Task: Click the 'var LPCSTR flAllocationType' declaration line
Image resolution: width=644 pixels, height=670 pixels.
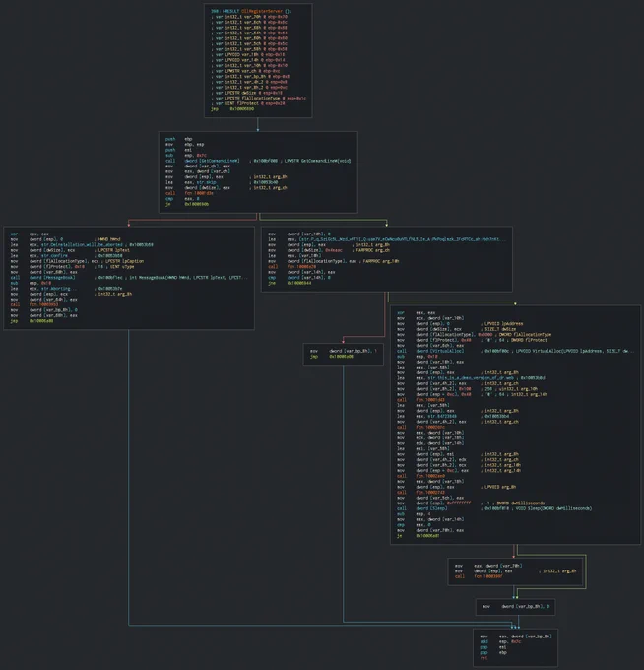Action: click(x=258, y=98)
